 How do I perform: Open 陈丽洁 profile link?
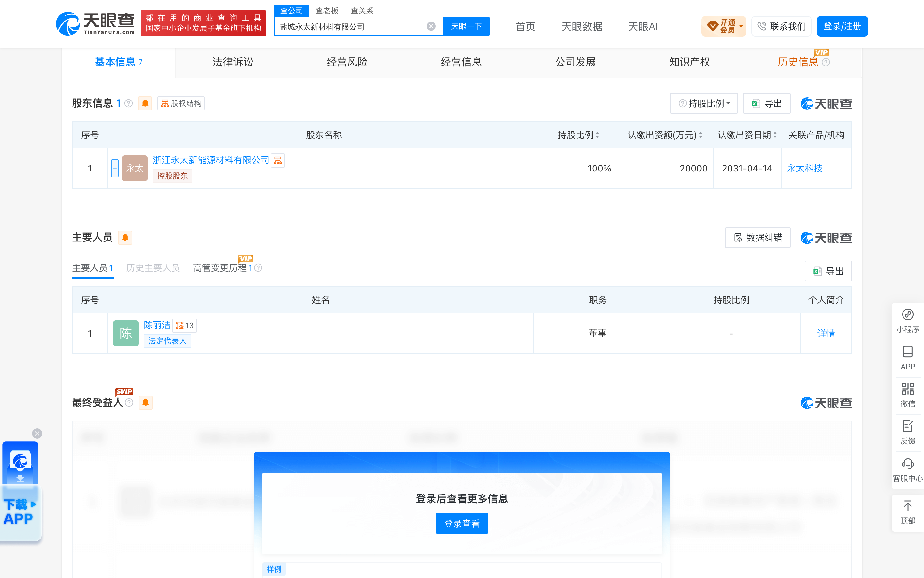pyautogui.click(x=157, y=325)
